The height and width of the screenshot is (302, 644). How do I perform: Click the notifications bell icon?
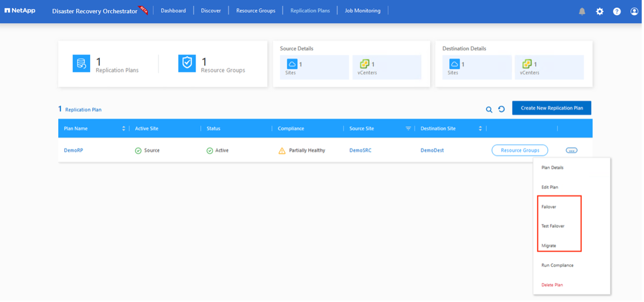click(x=582, y=12)
